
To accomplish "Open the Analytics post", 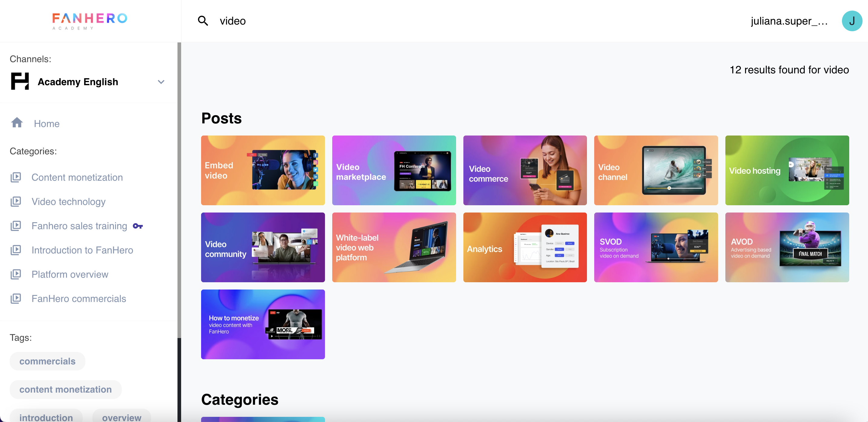I will click(525, 247).
